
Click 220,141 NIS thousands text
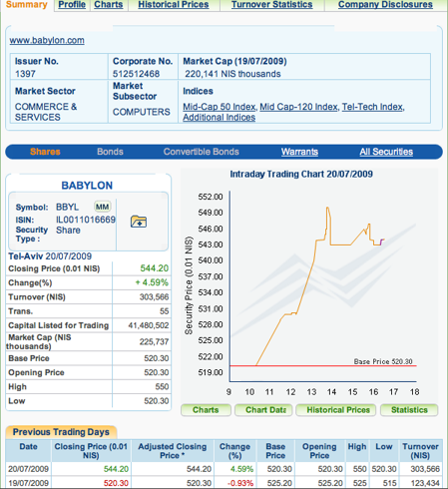232,74
